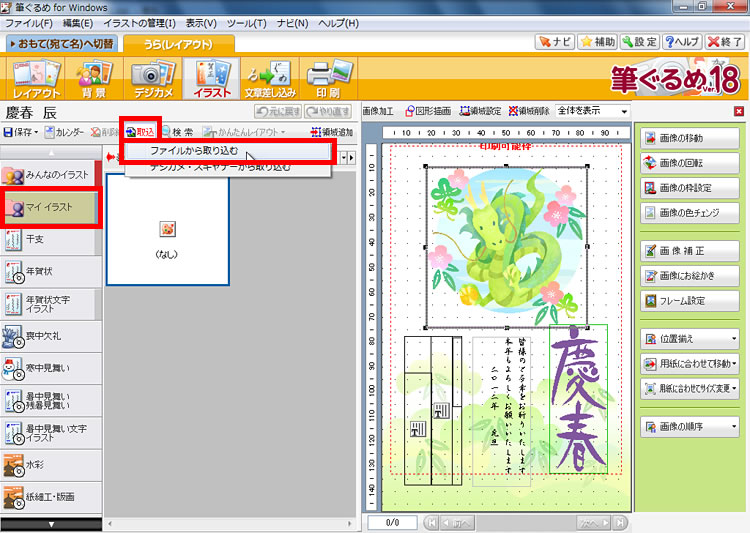
Task: Select 年賀状文字イラスト category
Action: tap(51, 304)
